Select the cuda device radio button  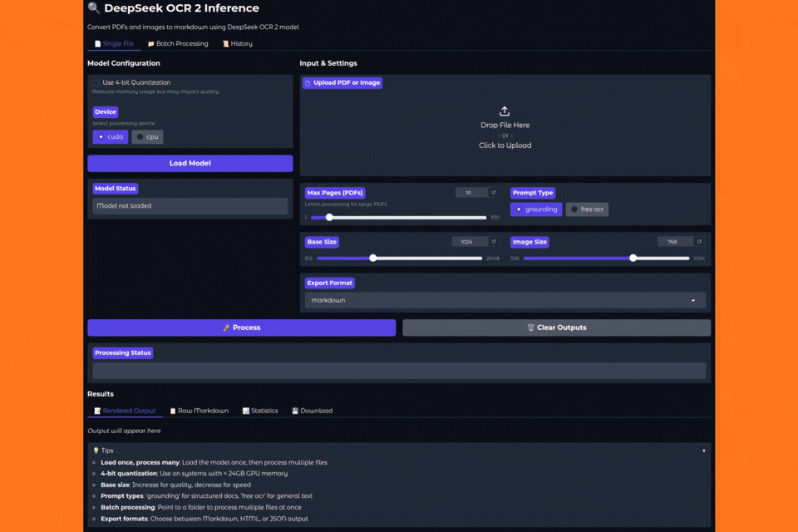click(x=111, y=137)
